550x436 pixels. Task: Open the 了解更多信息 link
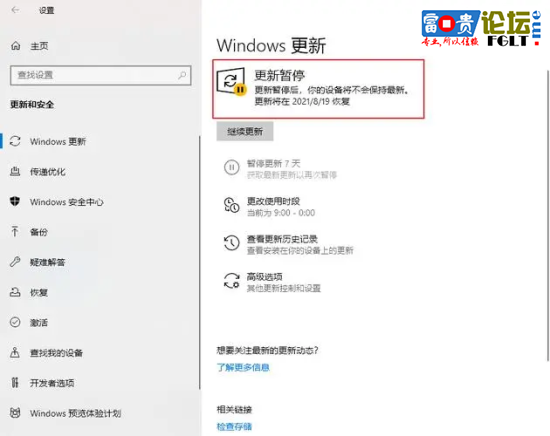[x=243, y=367]
